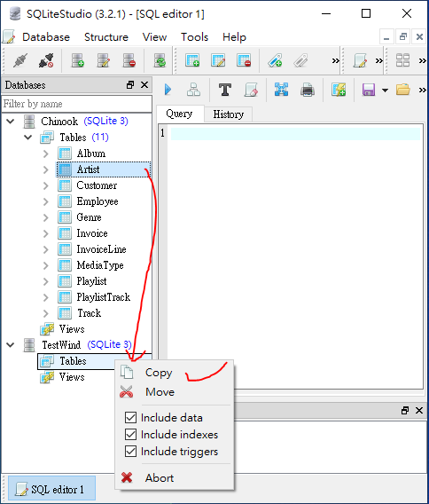Click the Edit table icon
Image resolution: width=429 pixels, height=504 pixels.
point(218,60)
